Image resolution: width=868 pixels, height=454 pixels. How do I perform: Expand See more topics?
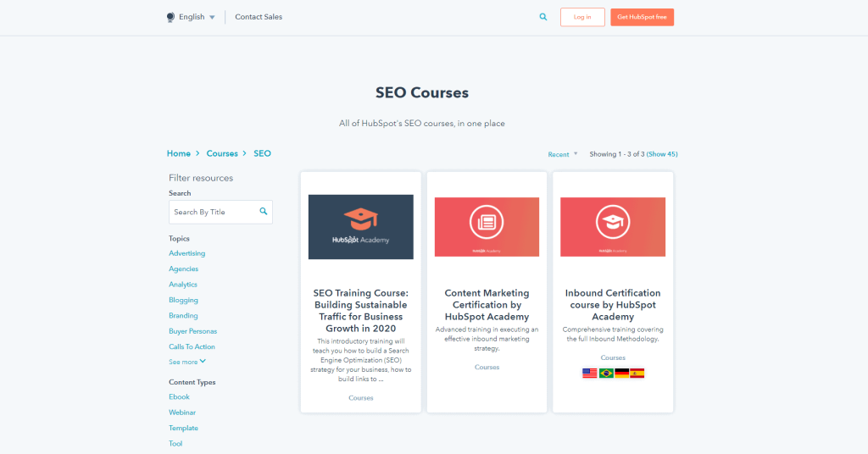coord(187,362)
